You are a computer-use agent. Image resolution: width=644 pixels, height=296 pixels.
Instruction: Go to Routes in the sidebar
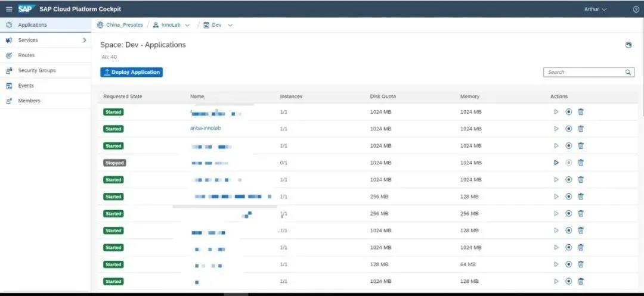coord(45,55)
